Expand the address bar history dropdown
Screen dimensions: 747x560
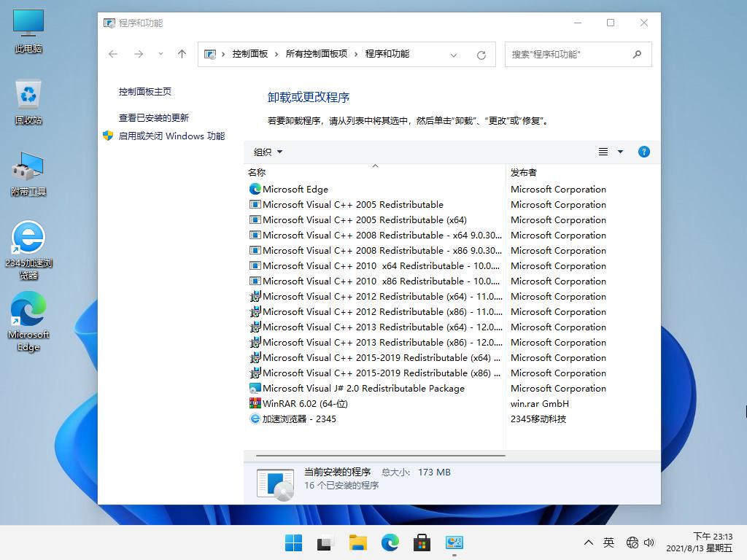coord(454,55)
